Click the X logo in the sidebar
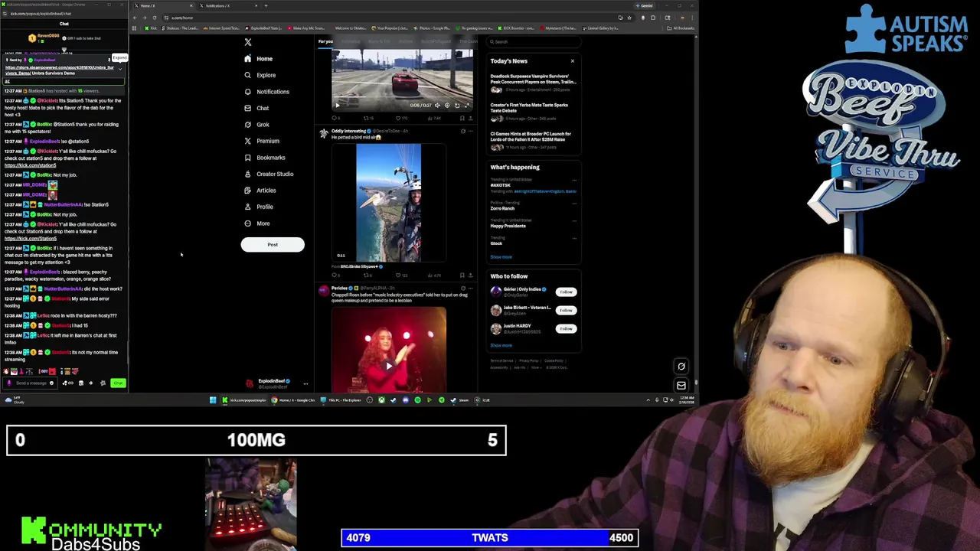Screen dimensions: 980x551 247,42
